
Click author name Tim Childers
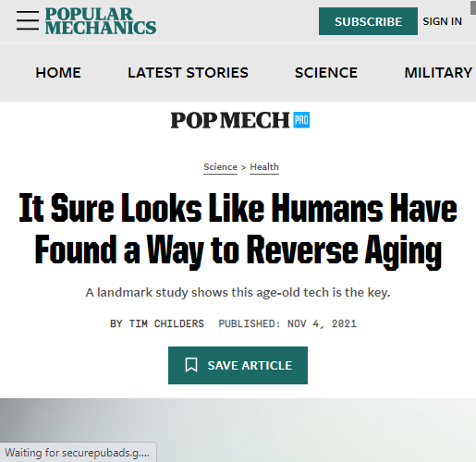click(x=166, y=323)
